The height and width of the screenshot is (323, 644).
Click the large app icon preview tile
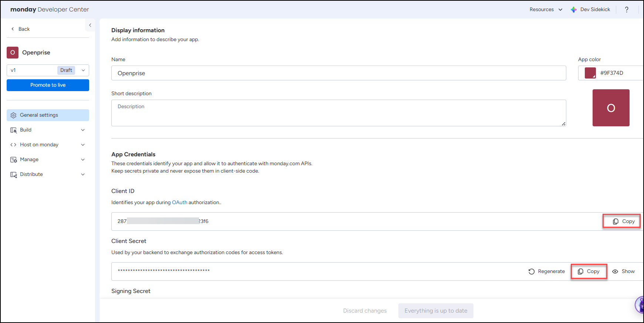[x=611, y=108]
